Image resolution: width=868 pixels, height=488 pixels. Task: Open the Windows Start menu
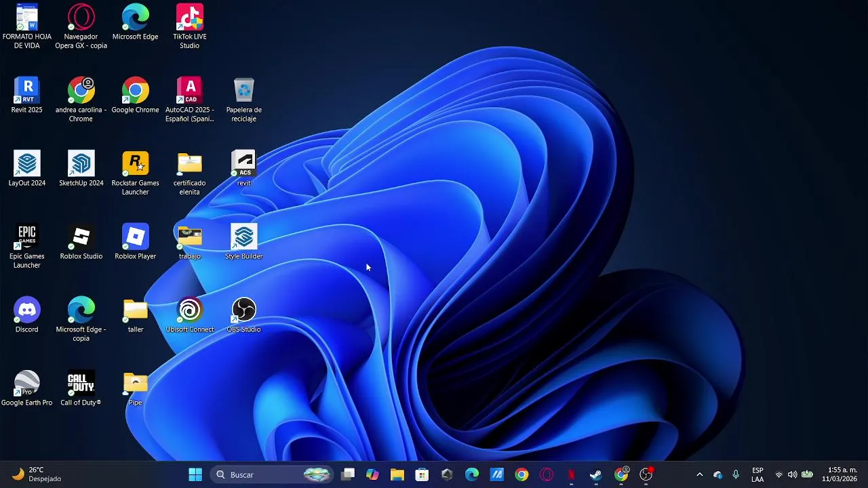(195, 474)
